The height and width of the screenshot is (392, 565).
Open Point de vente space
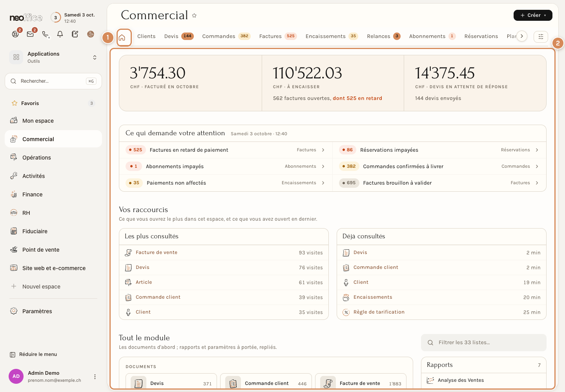pyautogui.click(x=53, y=250)
